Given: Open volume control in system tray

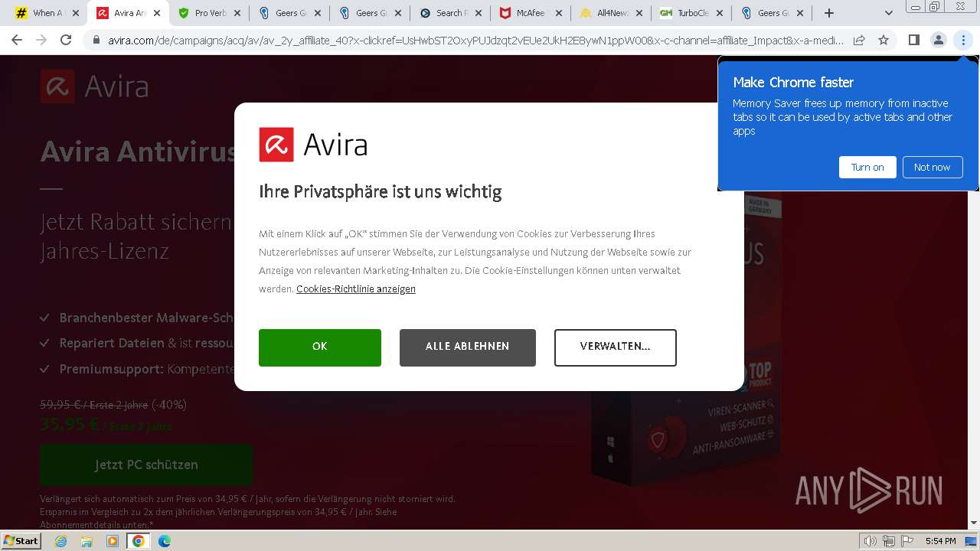Looking at the screenshot, I should pyautogui.click(x=870, y=541).
